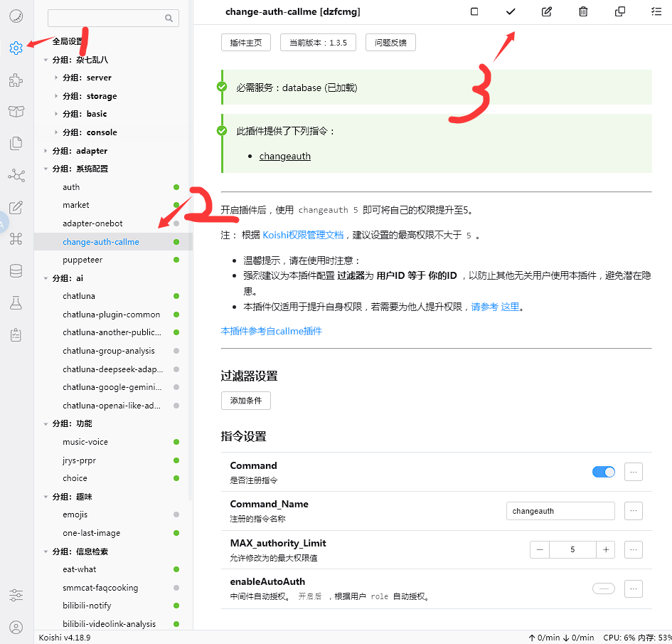Click the duplicate copy icon in header
Image resolution: width=672 pixels, height=644 pixels.
[x=619, y=11]
